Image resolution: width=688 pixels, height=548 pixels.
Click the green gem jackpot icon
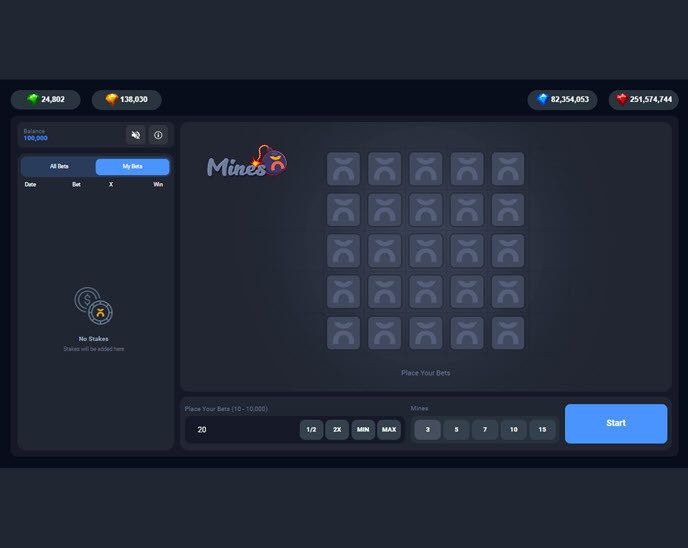click(33, 100)
